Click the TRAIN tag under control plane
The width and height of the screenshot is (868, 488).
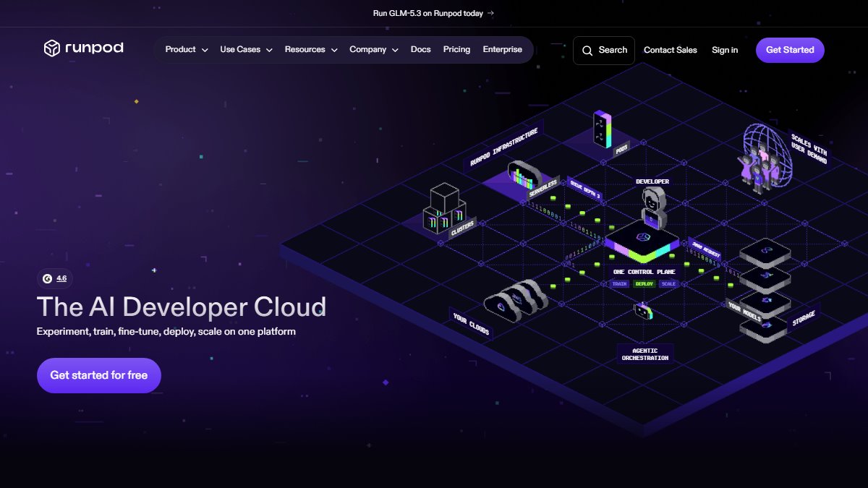coord(620,284)
